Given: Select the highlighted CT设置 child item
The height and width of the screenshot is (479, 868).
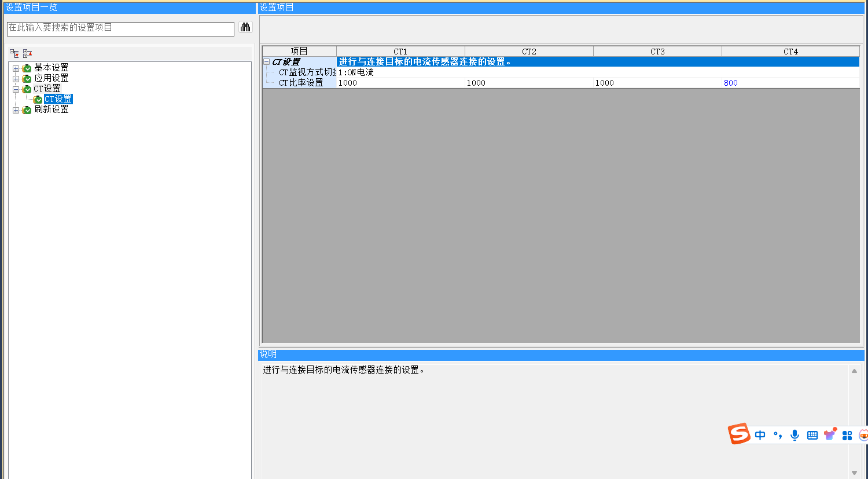Looking at the screenshot, I should coord(58,99).
